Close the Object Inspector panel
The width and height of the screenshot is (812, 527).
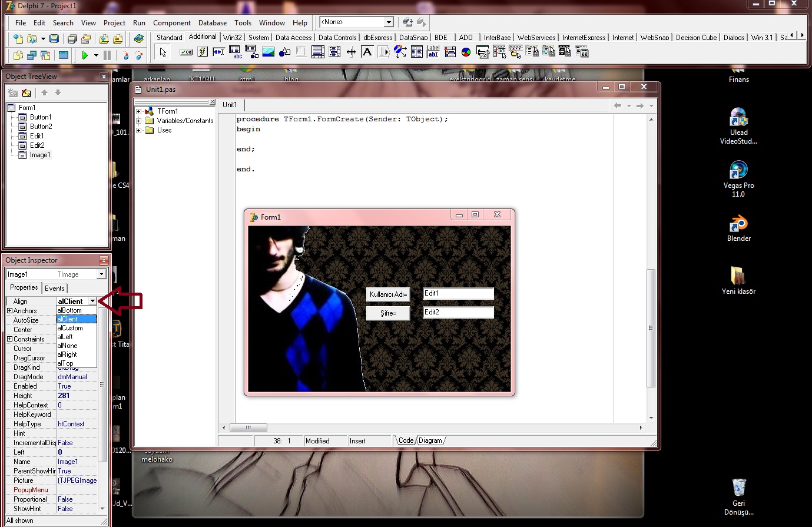(x=104, y=260)
